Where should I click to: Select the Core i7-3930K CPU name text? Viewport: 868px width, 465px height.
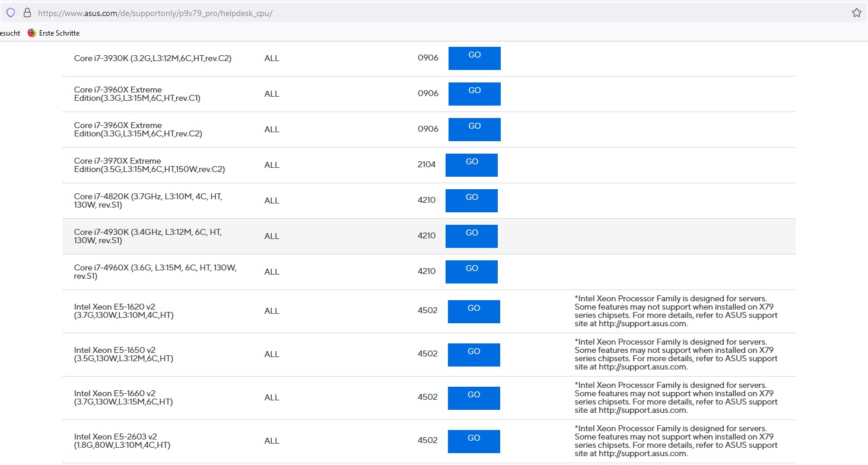pyautogui.click(x=152, y=58)
